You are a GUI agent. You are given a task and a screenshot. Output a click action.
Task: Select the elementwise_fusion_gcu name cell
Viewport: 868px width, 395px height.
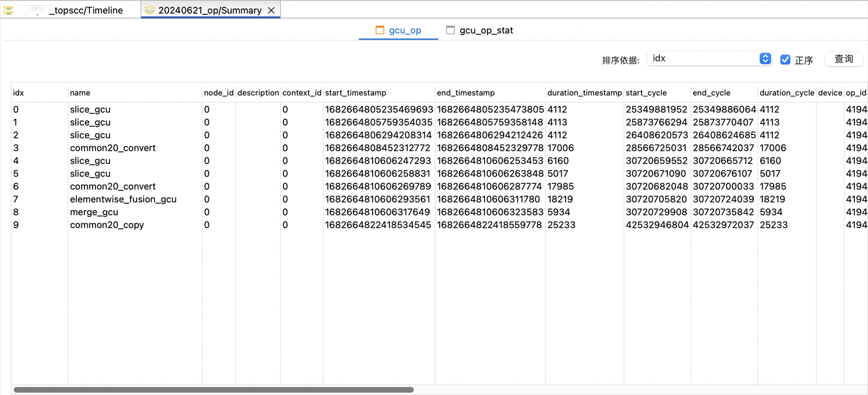click(x=123, y=199)
